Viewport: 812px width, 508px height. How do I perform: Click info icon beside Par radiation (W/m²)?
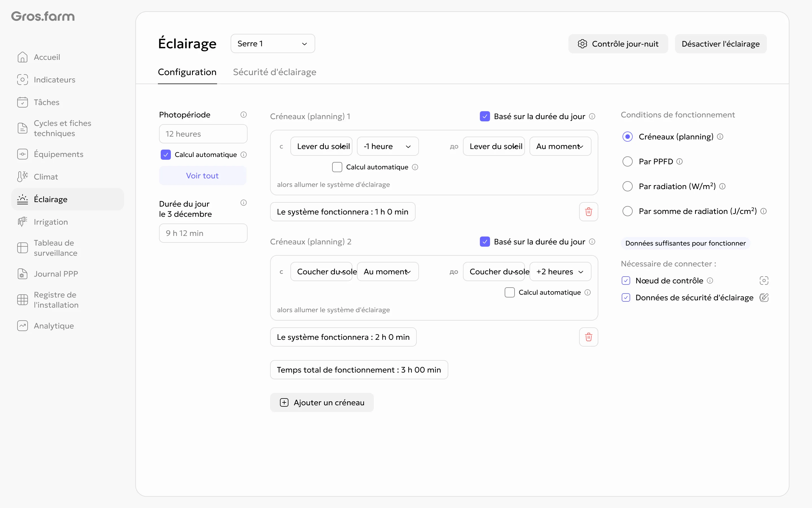point(722,187)
